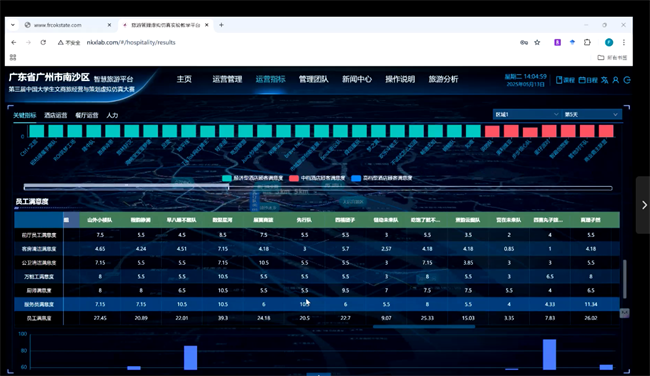
Task: Reload the page with the refresh icon
Action: tap(43, 42)
